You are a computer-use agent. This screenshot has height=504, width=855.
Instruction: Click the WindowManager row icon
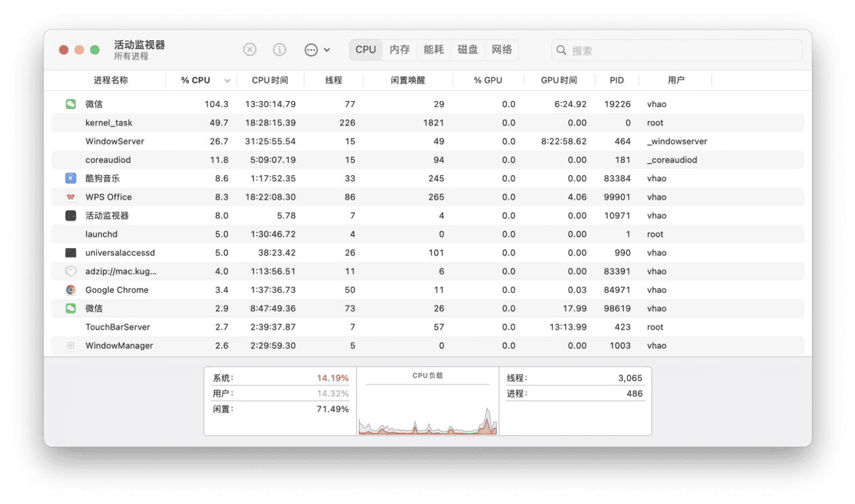(x=71, y=346)
